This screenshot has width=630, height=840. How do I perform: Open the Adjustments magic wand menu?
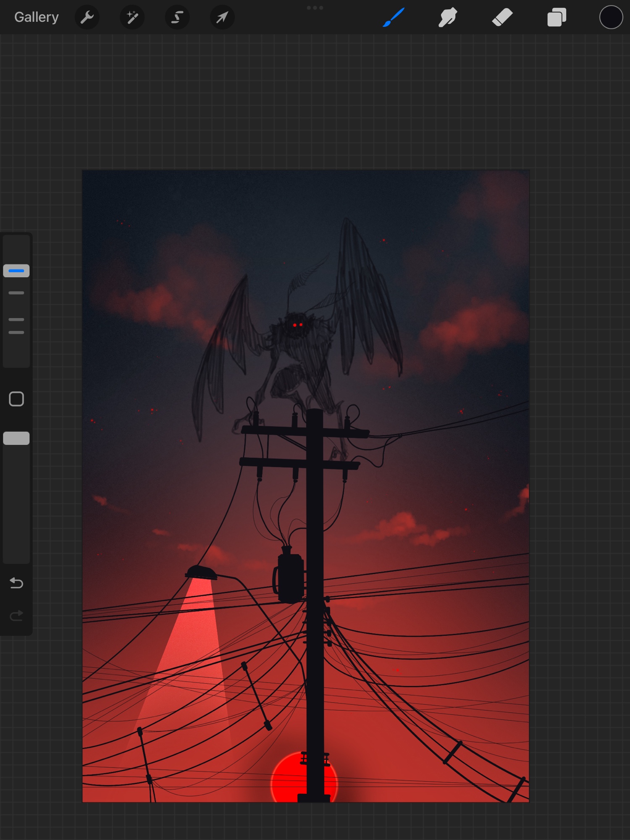[132, 18]
